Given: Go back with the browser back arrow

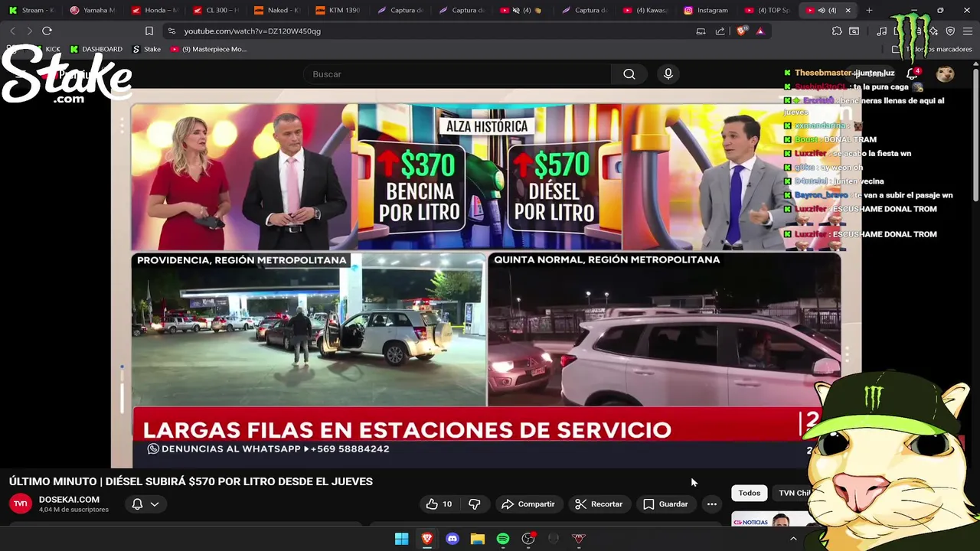Looking at the screenshot, I should point(12,31).
